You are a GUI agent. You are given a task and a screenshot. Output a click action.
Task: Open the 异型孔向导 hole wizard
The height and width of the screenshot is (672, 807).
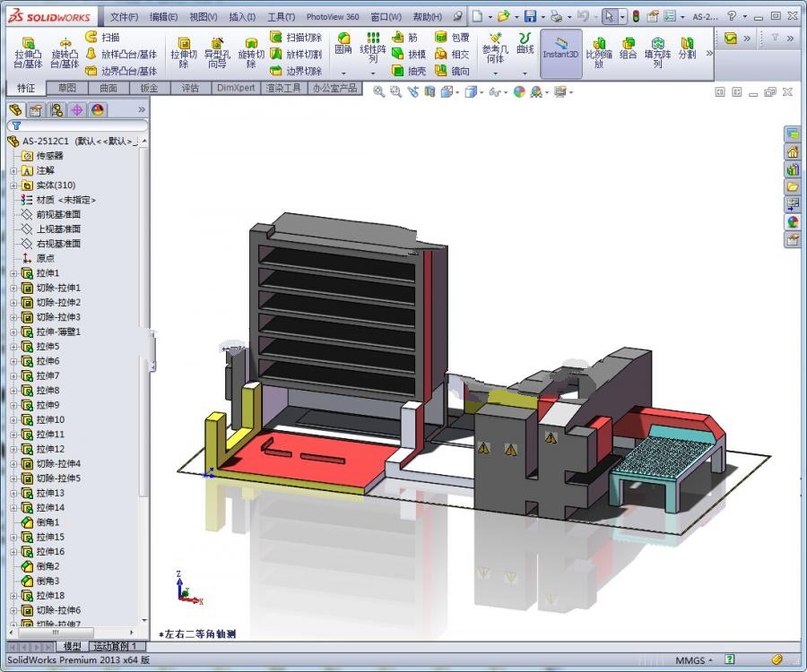point(217,53)
